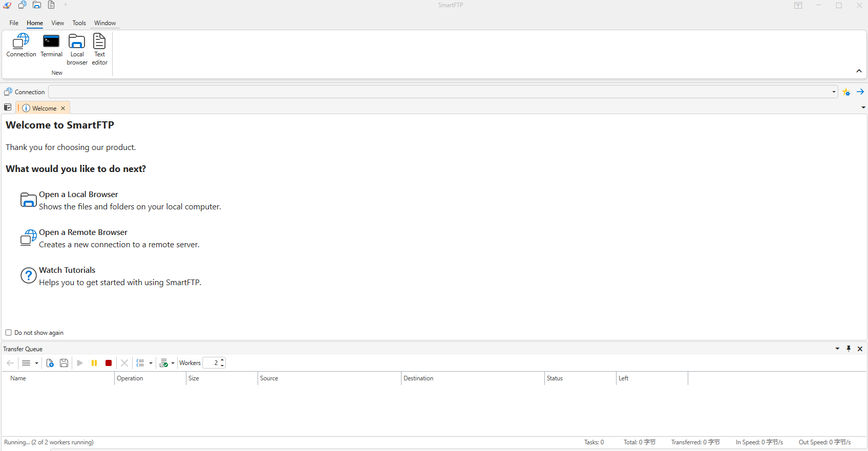
Task: Click the Name column header
Action: [58, 378]
